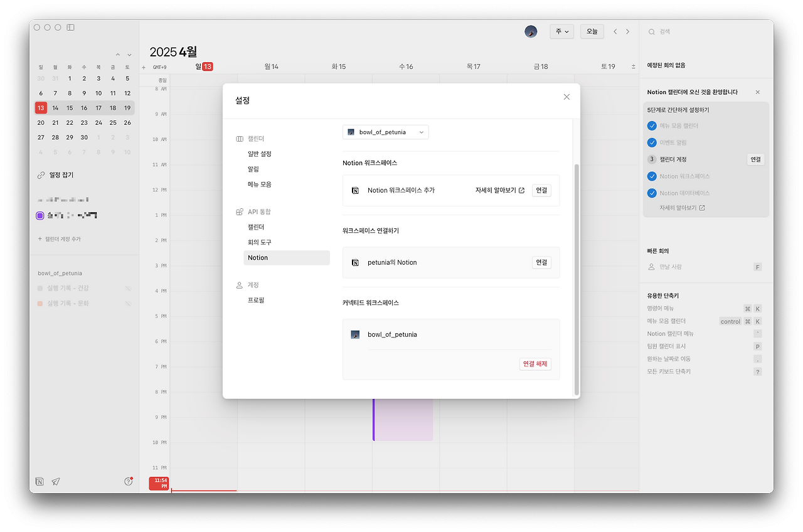Go to previous month in mini calendar
The height and width of the screenshot is (532, 803).
[117, 55]
